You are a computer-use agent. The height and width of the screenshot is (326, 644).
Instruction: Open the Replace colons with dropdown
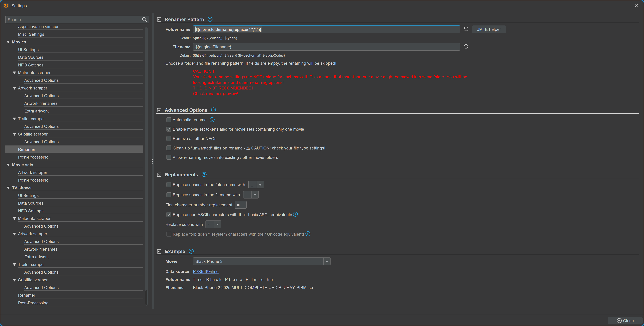217,224
